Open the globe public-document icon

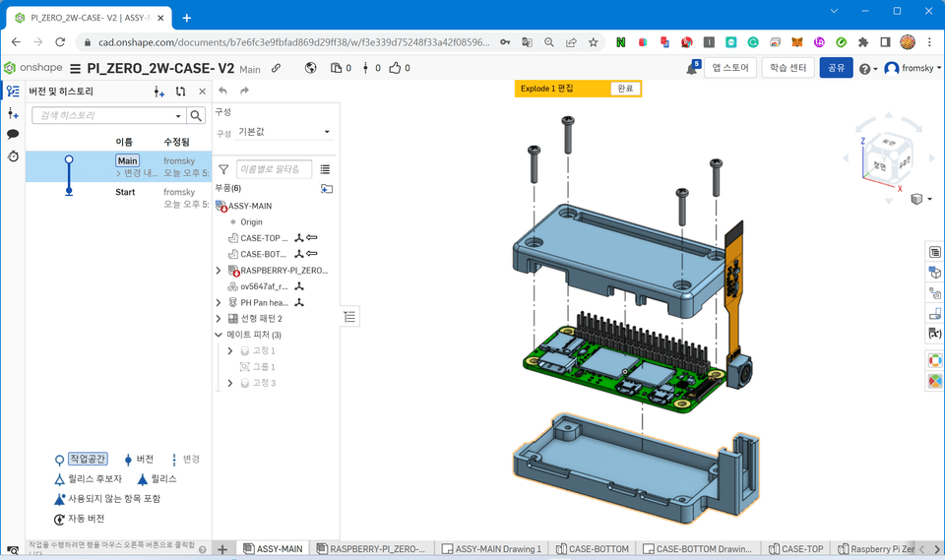[311, 68]
